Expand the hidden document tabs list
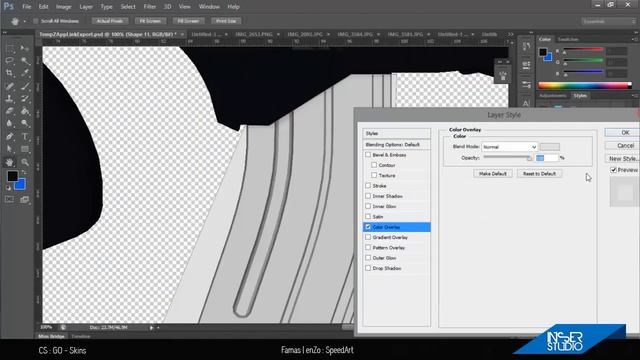 pos(511,34)
